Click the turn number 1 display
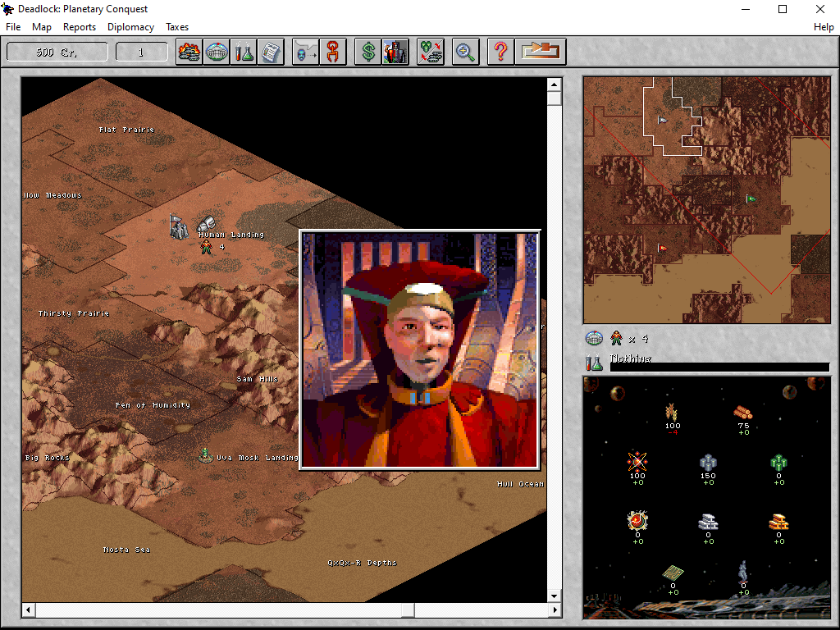Viewport: 840px width, 630px height. point(141,52)
